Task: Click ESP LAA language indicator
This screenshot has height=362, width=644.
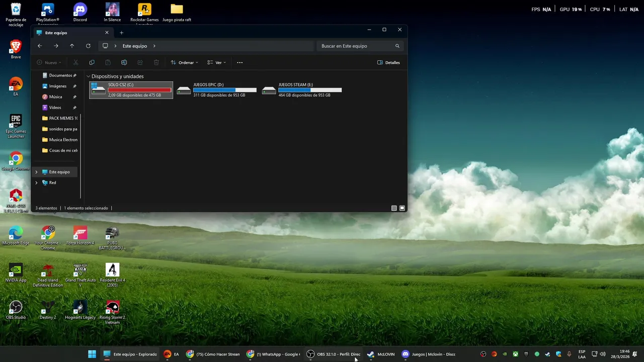Action: pyautogui.click(x=582, y=354)
